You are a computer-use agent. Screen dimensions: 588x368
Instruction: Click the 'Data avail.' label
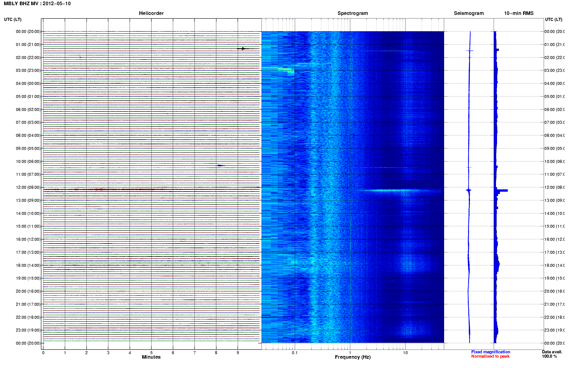pyautogui.click(x=552, y=352)
